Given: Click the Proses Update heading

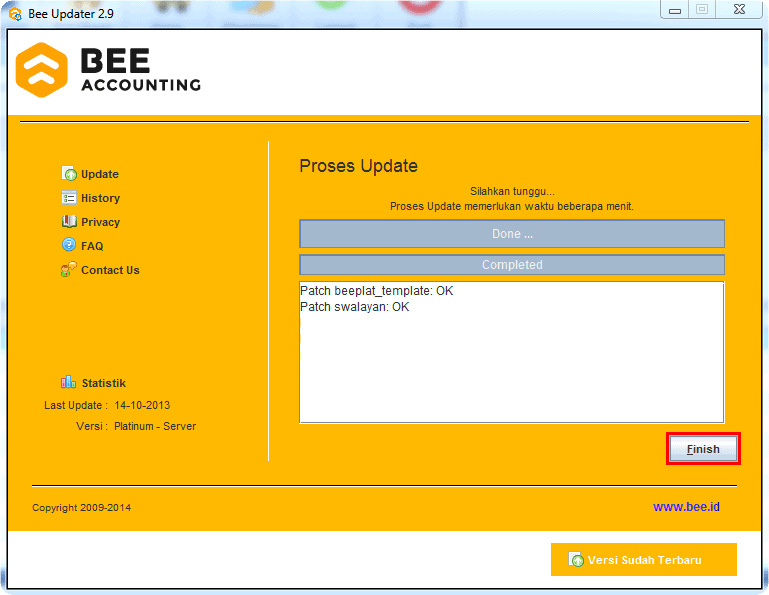Looking at the screenshot, I should (359, 166).
